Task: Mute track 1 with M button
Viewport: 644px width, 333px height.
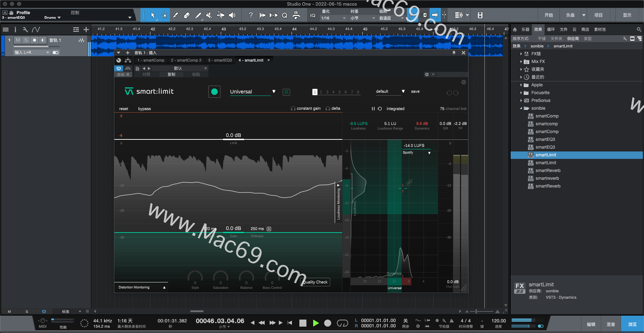Action: click(x=18, y=40)
